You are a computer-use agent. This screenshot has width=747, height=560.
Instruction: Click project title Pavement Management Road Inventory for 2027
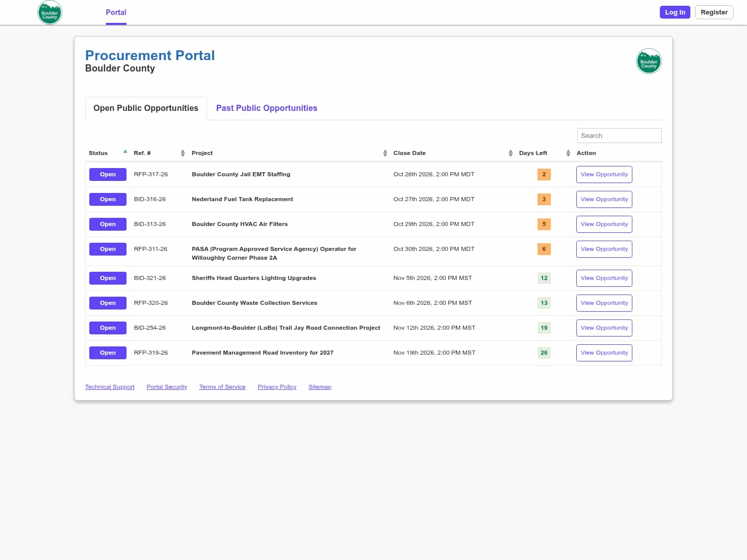tap(262, 353)
